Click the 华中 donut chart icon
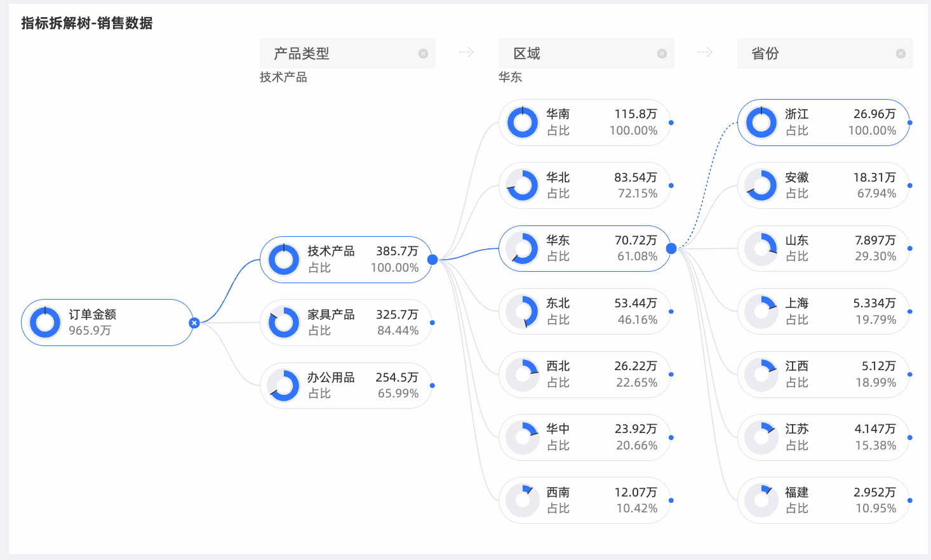Image resolution: width=931 pixels, height=560 pixels. point(523,437)
